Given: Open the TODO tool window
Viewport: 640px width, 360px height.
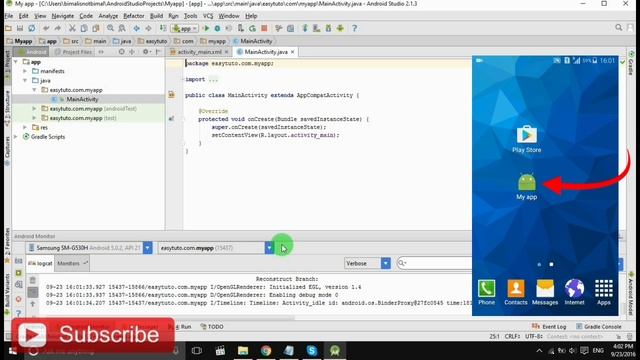Looking at the screenshot, I should 212,327.
